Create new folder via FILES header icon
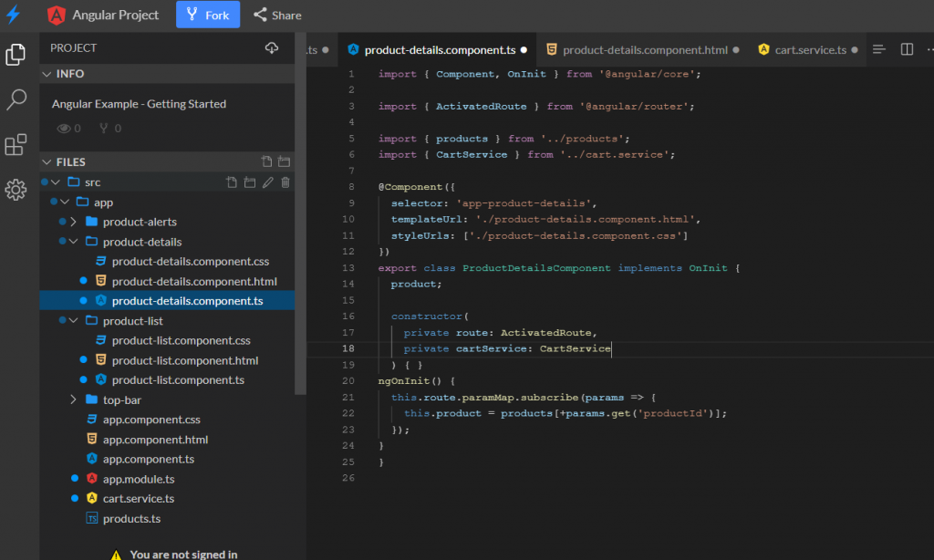Viewport: 934px width, 560px height. (x=285, y=161)
